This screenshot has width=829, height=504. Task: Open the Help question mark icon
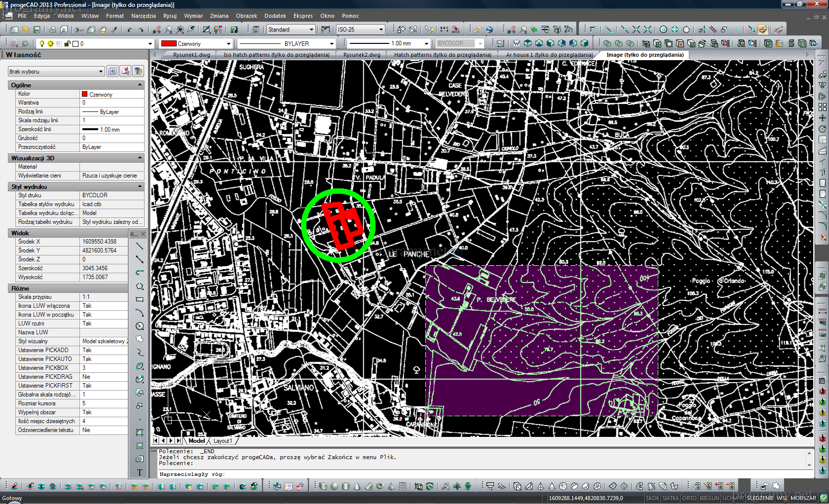(x=234, y=30)
